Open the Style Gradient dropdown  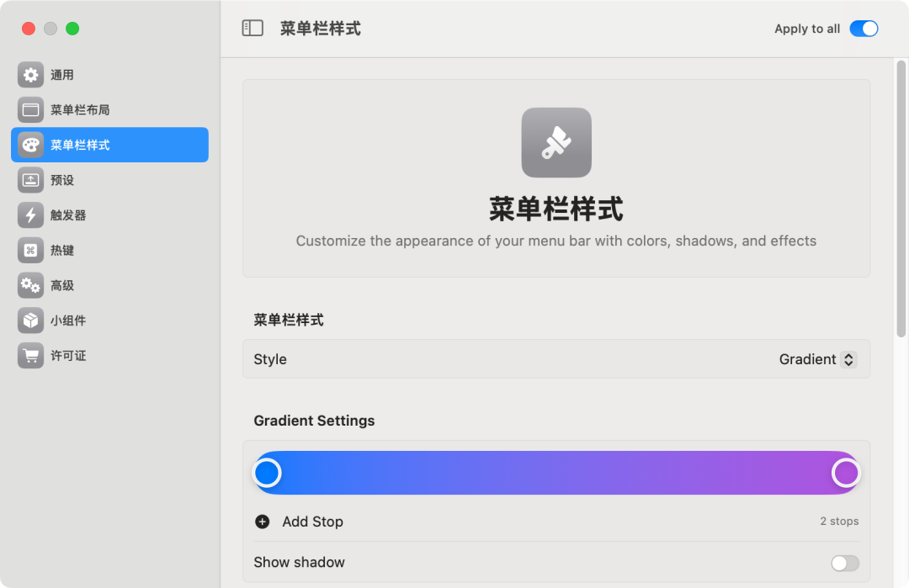click(x=817, y=359)
